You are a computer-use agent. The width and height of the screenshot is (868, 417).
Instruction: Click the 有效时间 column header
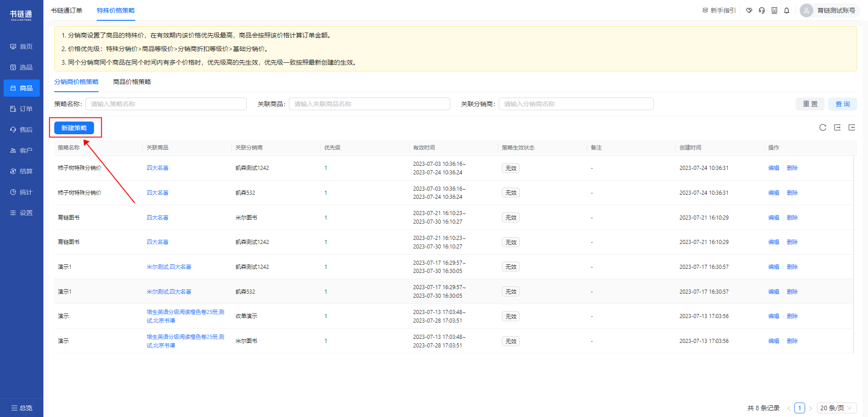tap(424, 148)
